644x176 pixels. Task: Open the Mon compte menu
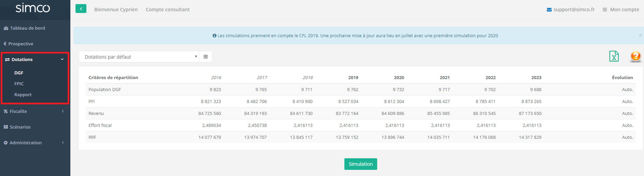pos(621,10)
